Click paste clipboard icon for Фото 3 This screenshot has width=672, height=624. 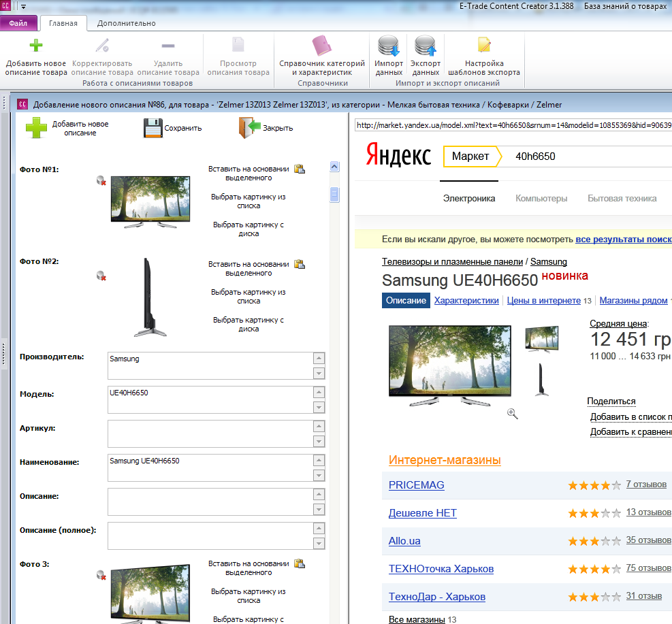300,563
